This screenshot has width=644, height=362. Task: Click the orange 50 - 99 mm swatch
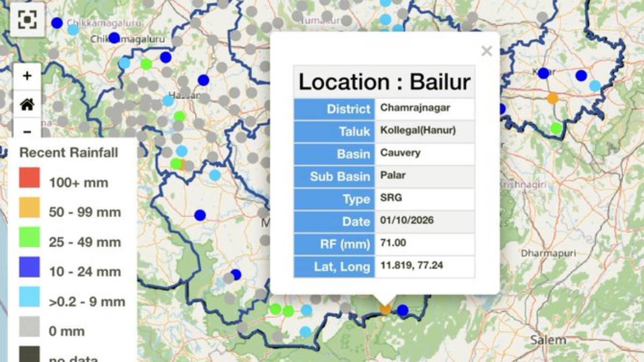coord(30,208)
